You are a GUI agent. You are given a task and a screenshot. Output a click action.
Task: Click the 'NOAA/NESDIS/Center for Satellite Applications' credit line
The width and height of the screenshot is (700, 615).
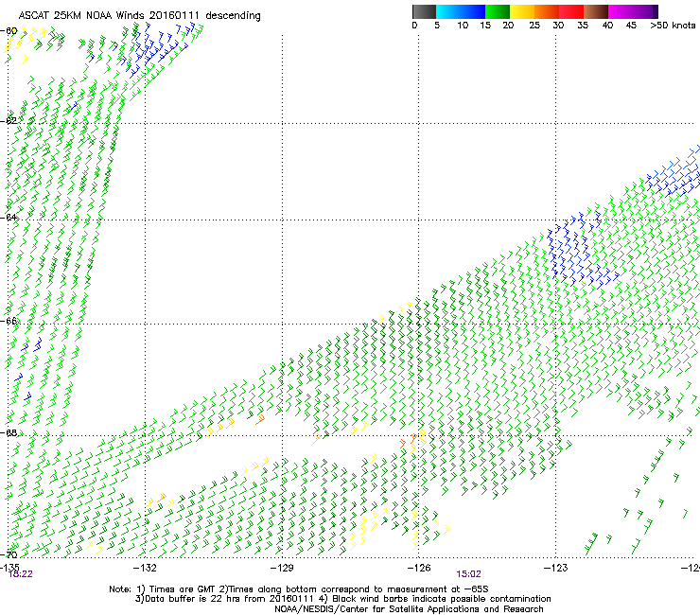click(409, 609)
